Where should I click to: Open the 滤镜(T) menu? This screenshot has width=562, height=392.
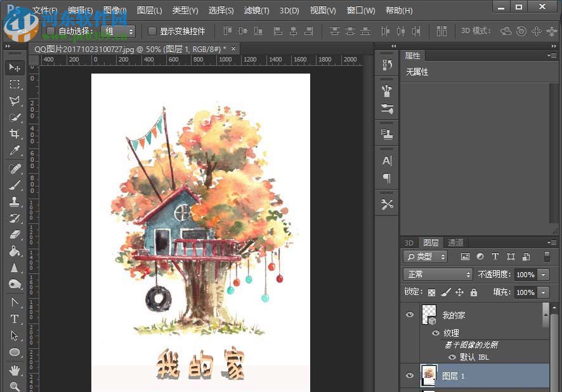point(256,10)
